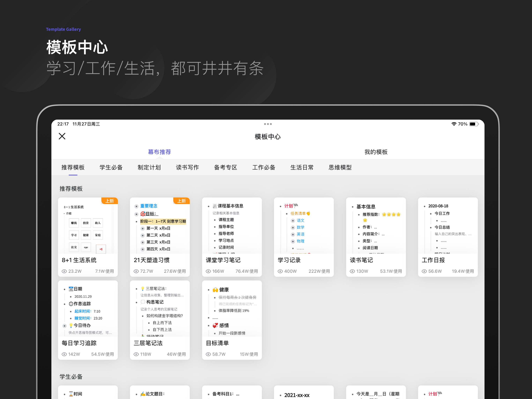Image resolution: width=532 pixels, height=399 pixels.
Task: Open 8+1 生活系统 template preview
Action: [88, 225]
